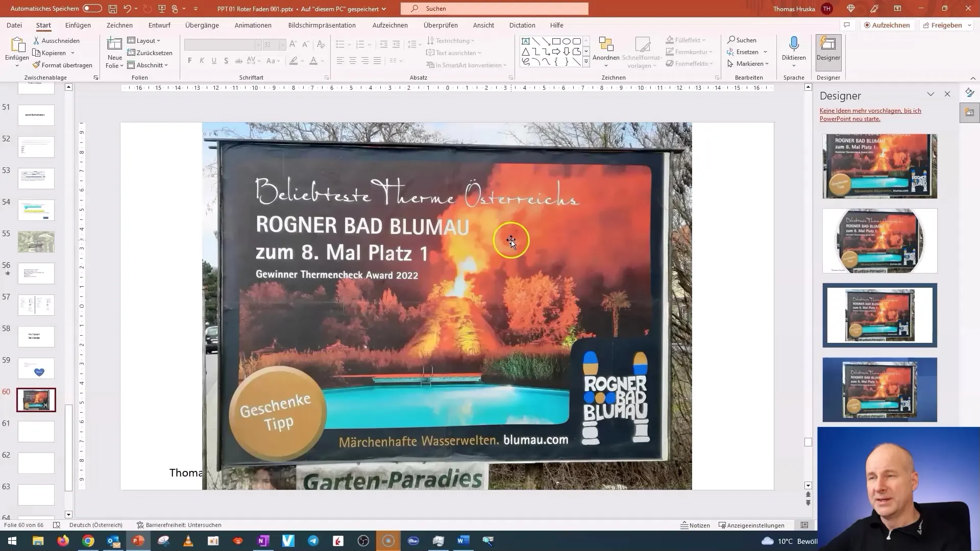Open the Animationen ribbon tab
Screen dimensions: 980x551
tap(253, 25)
